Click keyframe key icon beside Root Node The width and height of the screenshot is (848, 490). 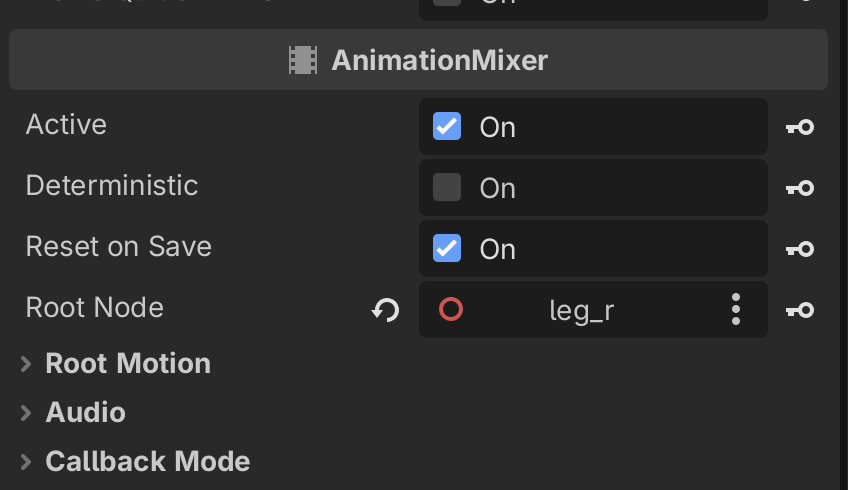800,310
